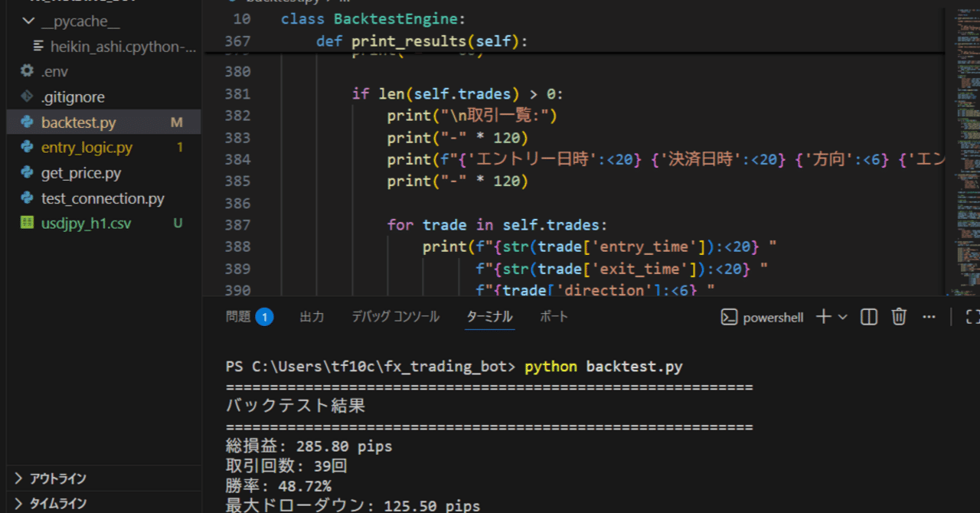Select the powershell terminal entry
The image size is (980, 513).
(766, 316)
